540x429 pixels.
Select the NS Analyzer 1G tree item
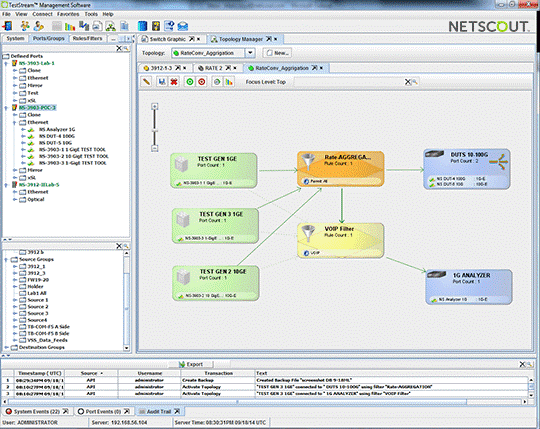tap(57, 129)
